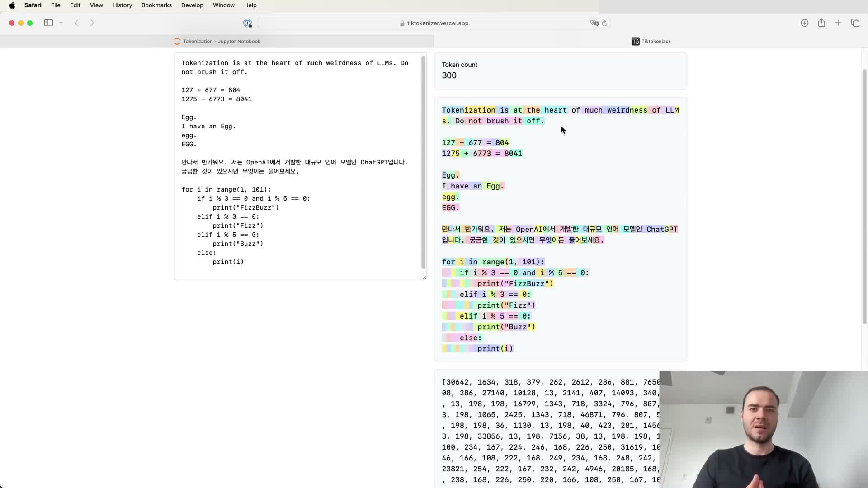Reload the page with refresh icon
Image resolution: width=868 pixels, height=488 pixels.
[x=604, y=23]
